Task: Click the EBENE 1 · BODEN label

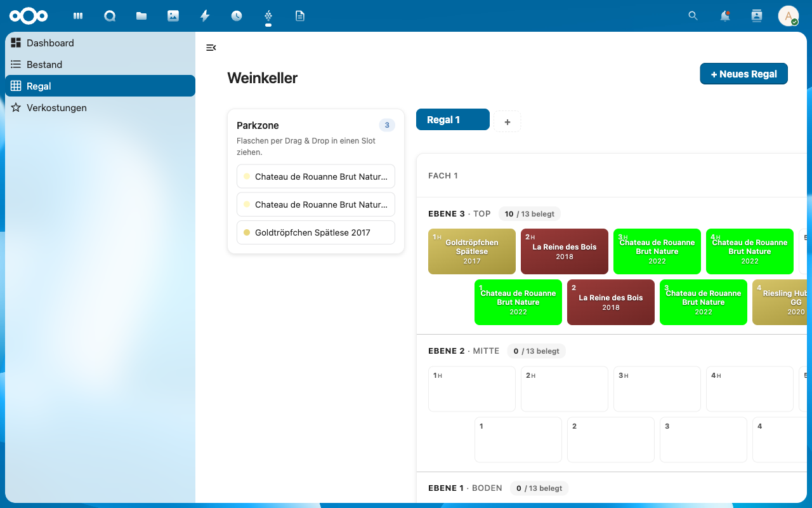Action: [465, 488]
